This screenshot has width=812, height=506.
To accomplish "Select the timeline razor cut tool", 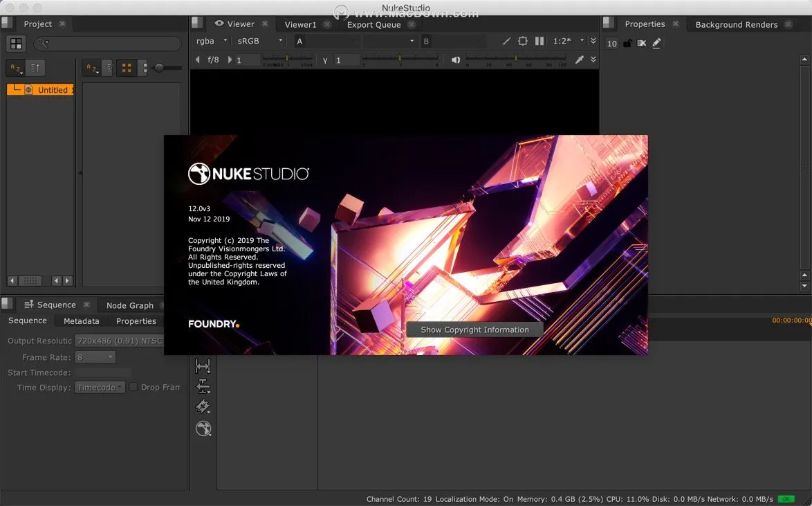I will [203, 406].
